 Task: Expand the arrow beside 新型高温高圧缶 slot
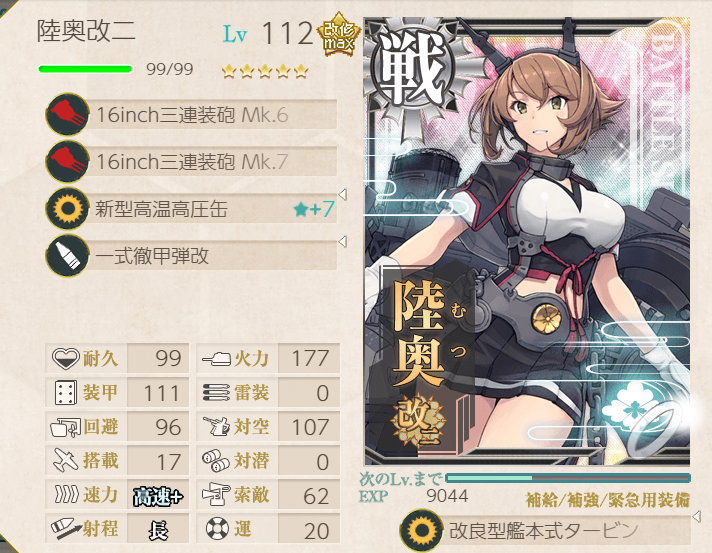(343, 194)
